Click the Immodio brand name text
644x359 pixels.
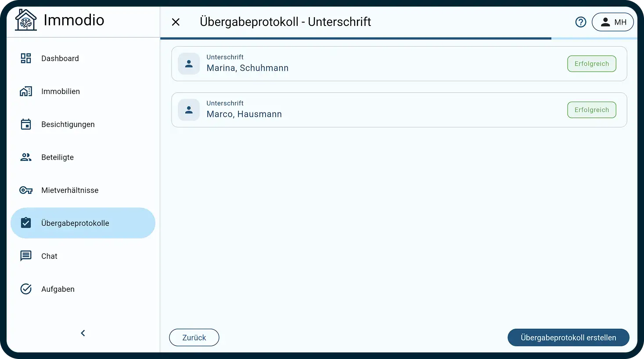tap(74, 20)
